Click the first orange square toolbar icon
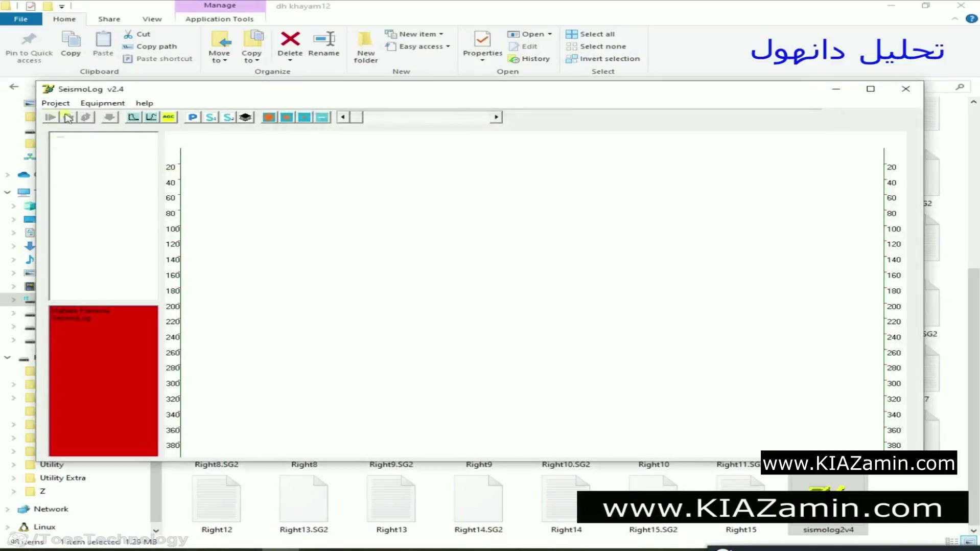980x551 pixels. click(x=269, y=117)
